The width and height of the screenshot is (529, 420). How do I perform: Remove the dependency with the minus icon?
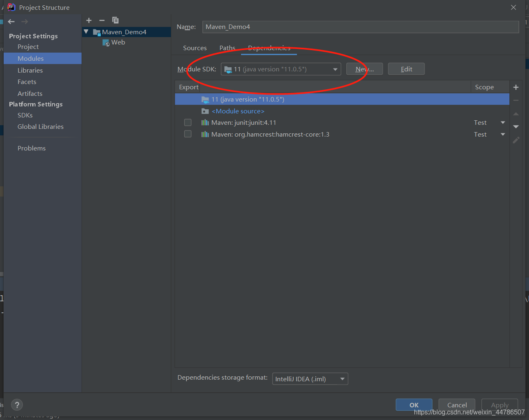tap(516, 100)
